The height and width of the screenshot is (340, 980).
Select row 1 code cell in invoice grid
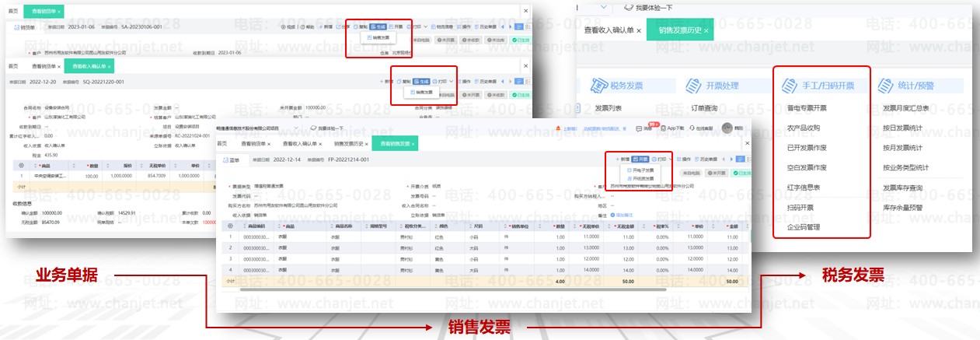pos(256,237)
